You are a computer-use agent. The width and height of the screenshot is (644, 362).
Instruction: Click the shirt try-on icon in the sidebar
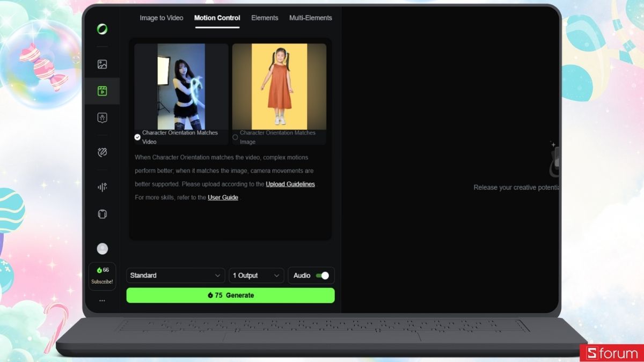[102, 214]
